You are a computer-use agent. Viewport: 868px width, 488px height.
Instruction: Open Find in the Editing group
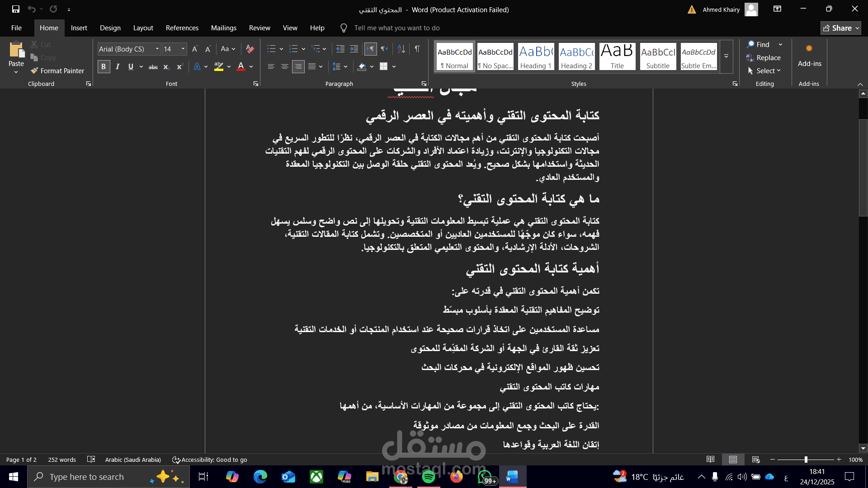(x=758, y=44)
